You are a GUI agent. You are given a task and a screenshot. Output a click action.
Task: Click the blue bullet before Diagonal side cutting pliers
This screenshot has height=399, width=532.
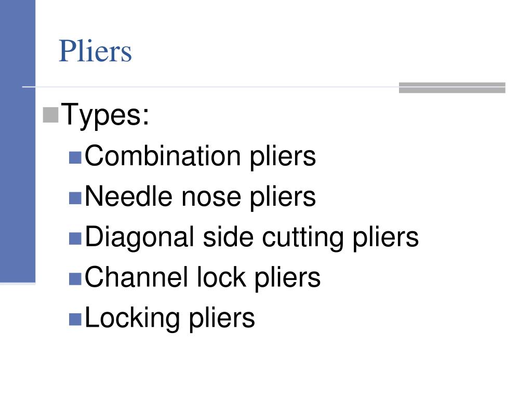[x=75, y=238]
